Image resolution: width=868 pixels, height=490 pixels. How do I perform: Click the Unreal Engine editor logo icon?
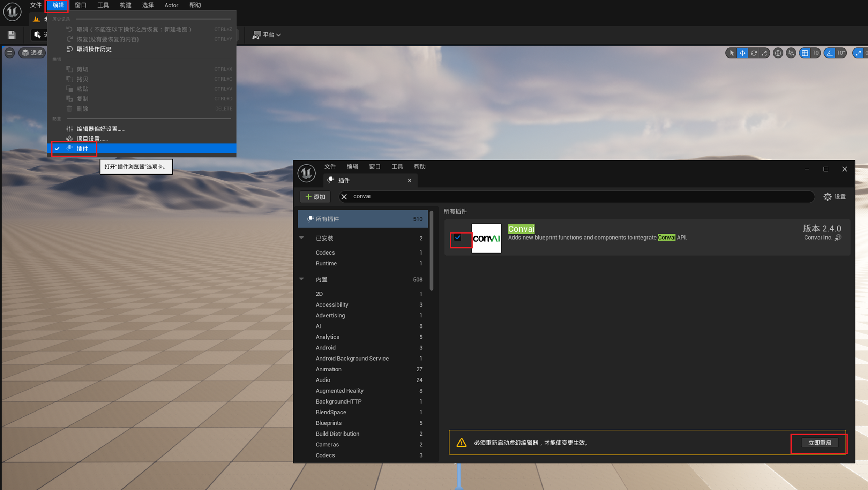12,11
